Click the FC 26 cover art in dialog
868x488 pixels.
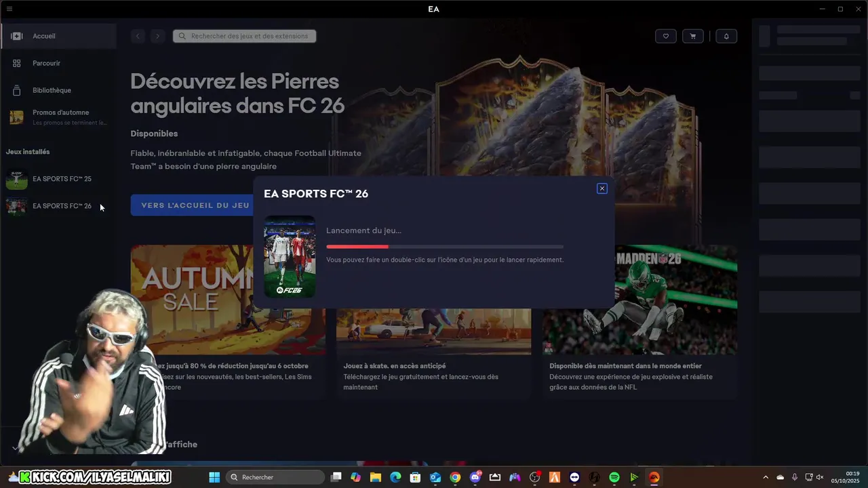290,256
